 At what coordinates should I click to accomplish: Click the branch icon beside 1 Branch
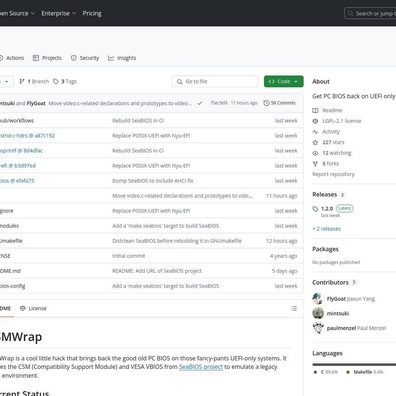coord(22,81)
